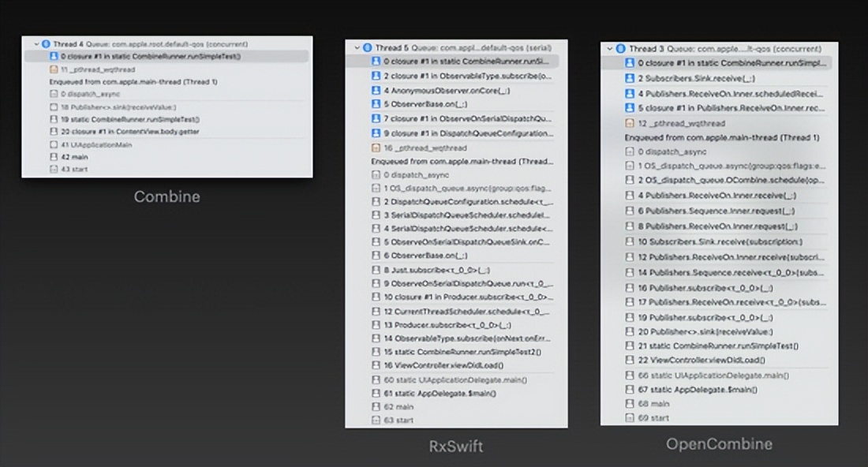Select the '13 Producer.subscribe' frame
Screen dimensions: 868x467
click(x=452, y=325)
